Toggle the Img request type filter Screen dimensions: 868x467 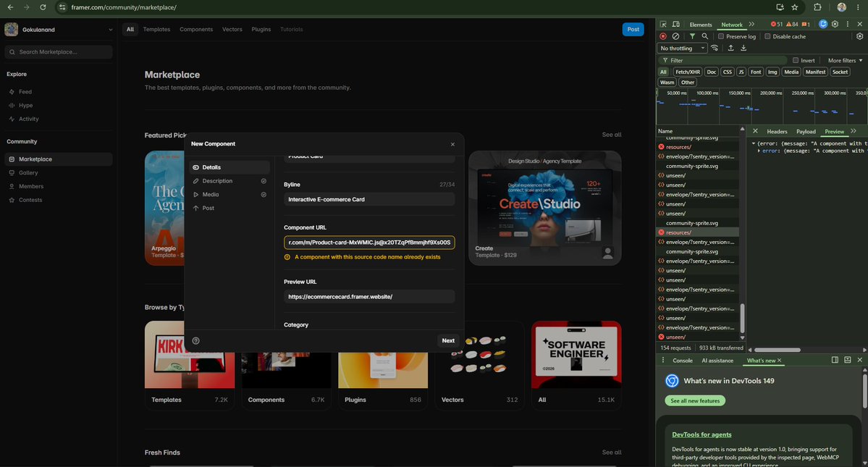[x=772, y=72]
